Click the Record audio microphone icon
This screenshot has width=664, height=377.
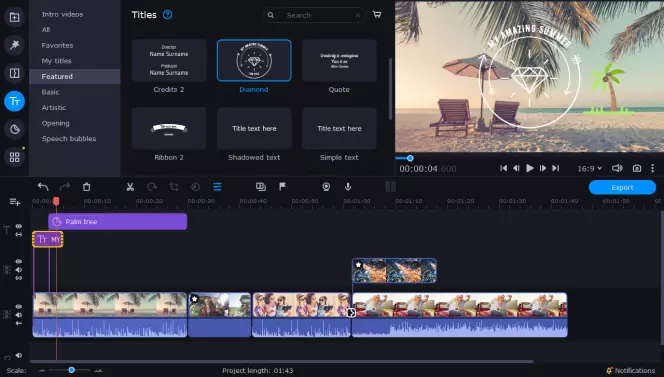pos(348,186)
